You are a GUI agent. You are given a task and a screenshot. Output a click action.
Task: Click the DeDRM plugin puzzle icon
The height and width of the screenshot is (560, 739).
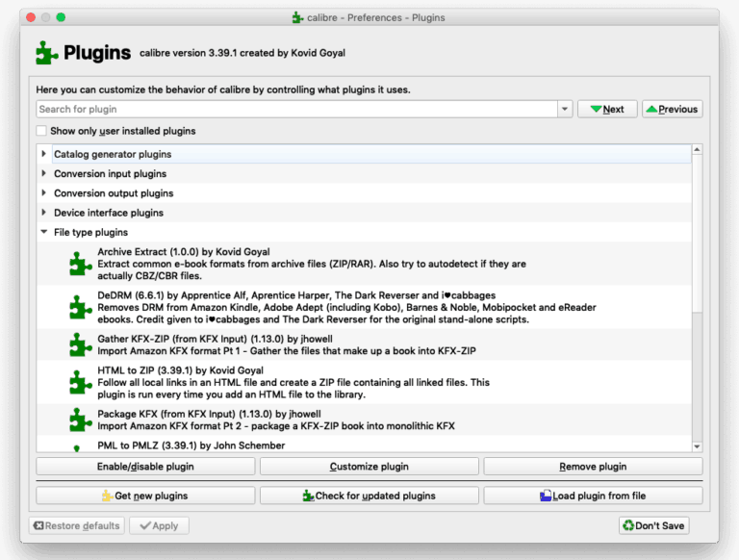click(81, 307)
